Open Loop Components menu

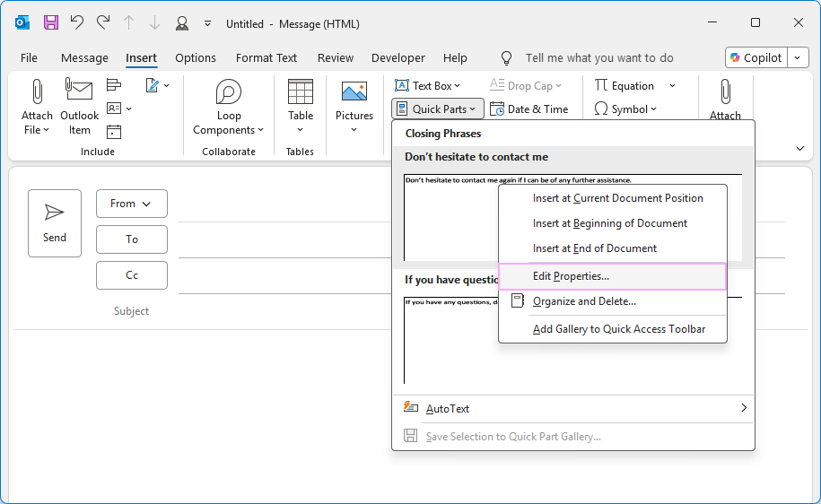(x=228, y=108)
